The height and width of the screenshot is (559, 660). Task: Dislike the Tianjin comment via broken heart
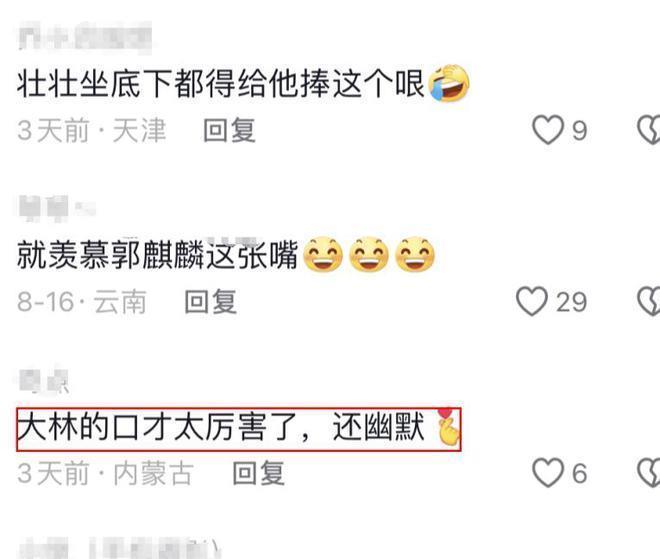click(649, 130)
